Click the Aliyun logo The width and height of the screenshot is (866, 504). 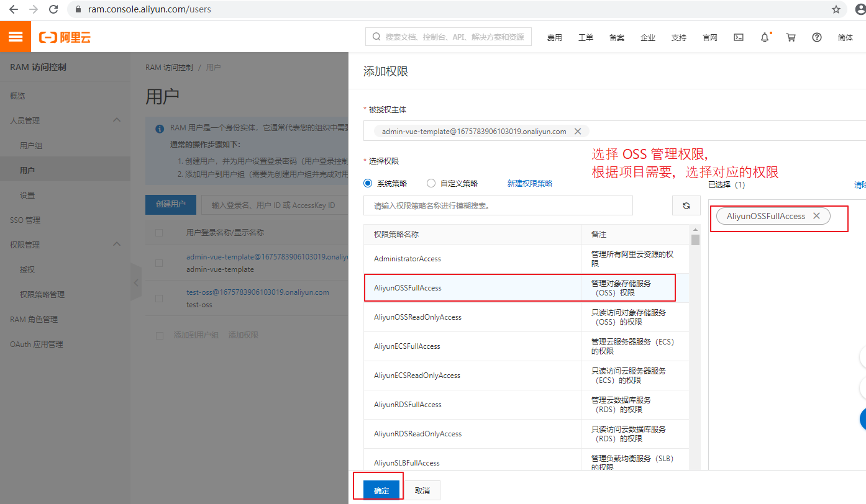pyautogui.click(x=65, y=37)
